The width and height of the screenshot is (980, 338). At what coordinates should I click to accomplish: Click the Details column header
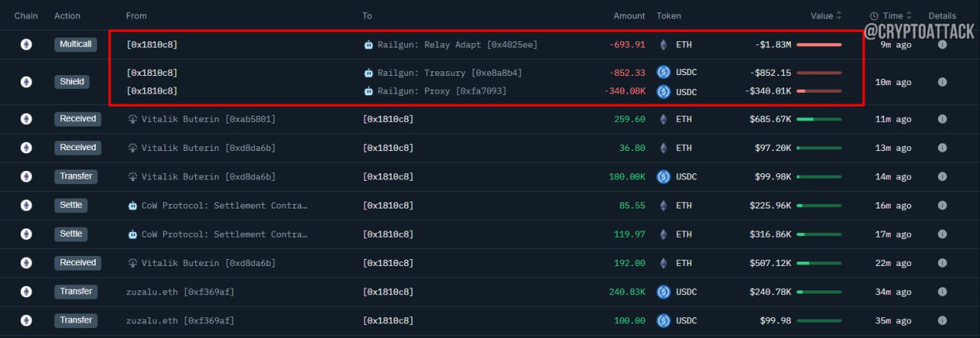[942, 15]
